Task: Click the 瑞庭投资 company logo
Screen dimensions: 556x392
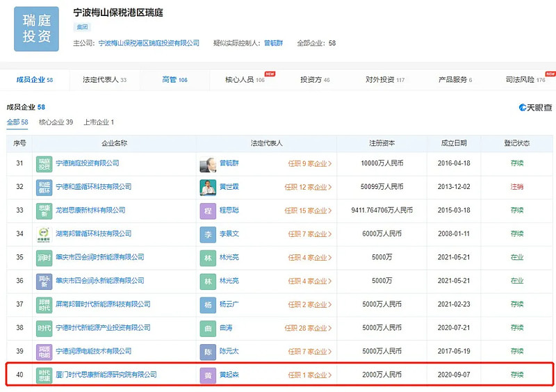Action: coord(36,29)
